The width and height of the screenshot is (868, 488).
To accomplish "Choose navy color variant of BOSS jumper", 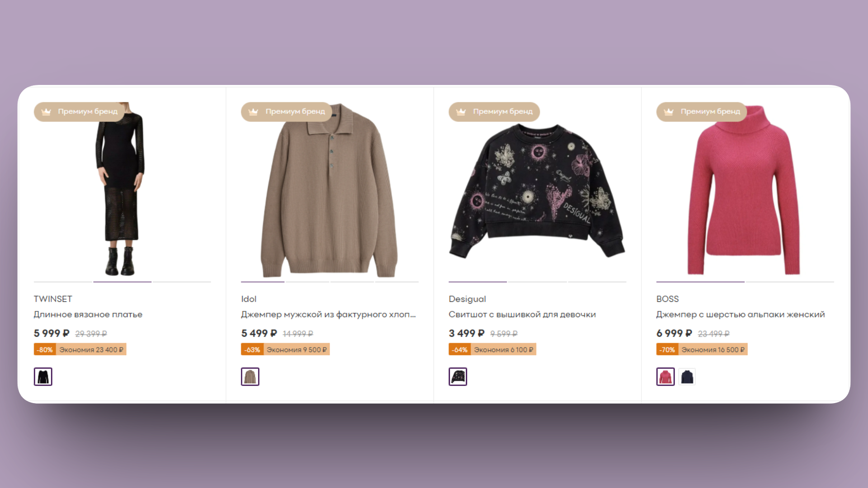I will coord(687,376).
